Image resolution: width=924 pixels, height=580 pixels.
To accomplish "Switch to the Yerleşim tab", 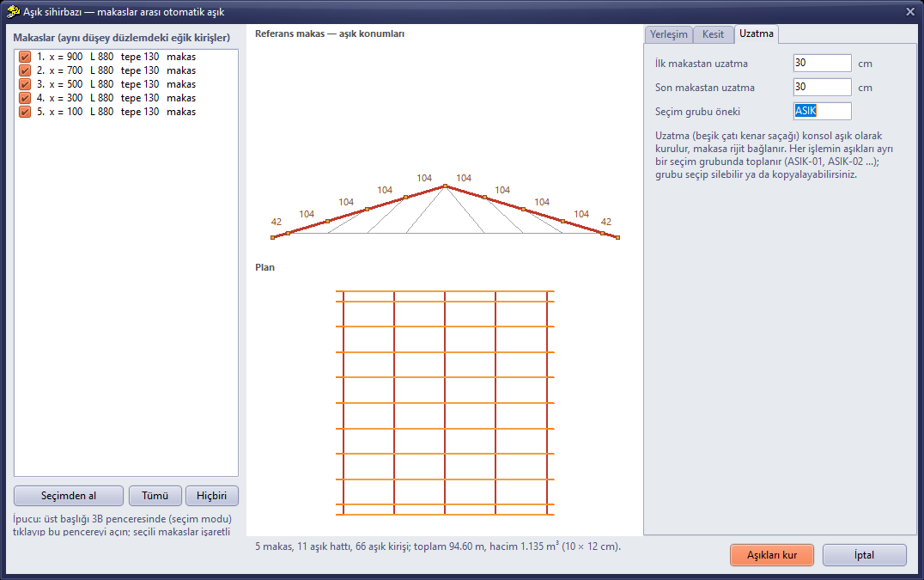I will coord(669,34).
